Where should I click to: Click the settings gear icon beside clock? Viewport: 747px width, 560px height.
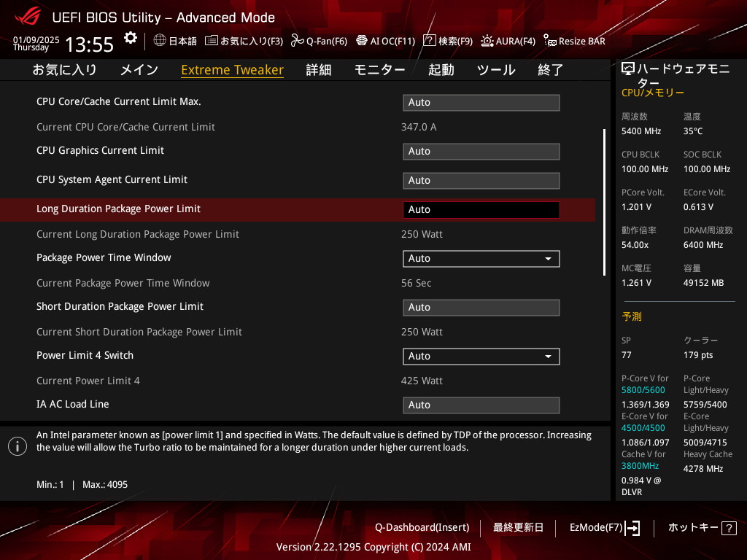[x=131, y=38]
